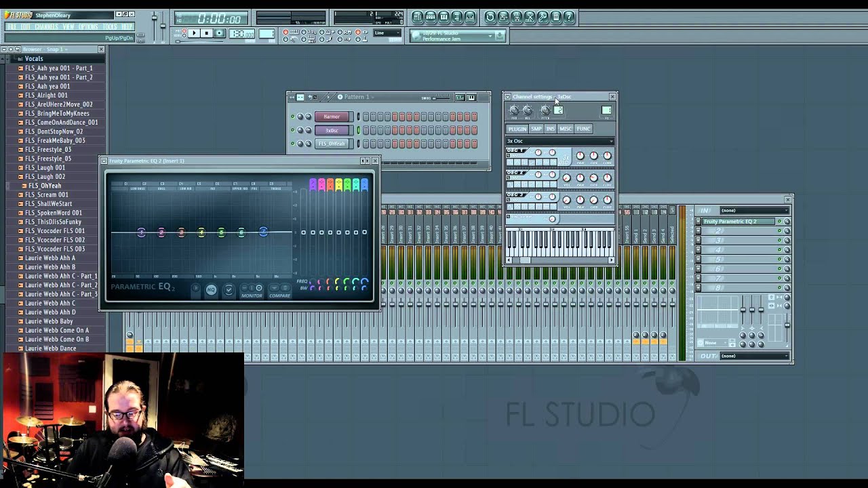Select the Harmor channel button
This screenshot has width=868, height=488.
coord(332,117)
